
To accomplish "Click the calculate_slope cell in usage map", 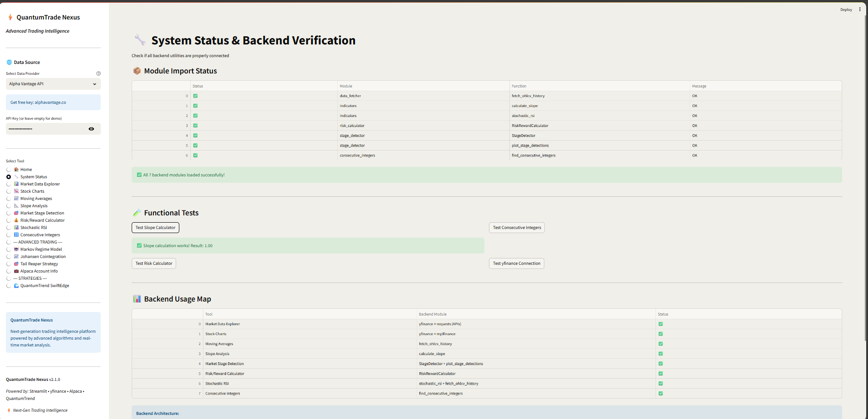I will 536,354.
